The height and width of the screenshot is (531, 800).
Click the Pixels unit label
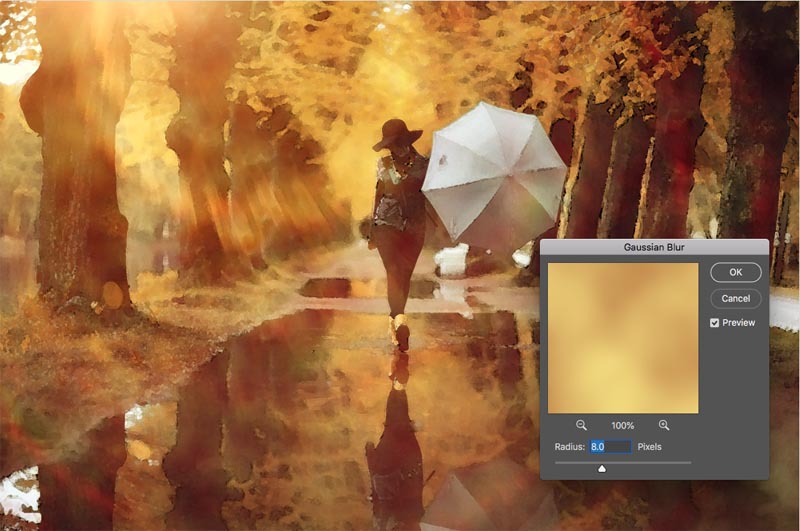tap(649, 446)
